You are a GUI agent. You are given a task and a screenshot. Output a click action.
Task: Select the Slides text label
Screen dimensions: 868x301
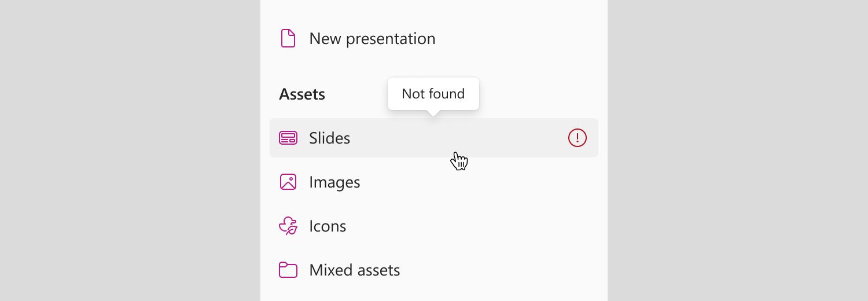330,138
